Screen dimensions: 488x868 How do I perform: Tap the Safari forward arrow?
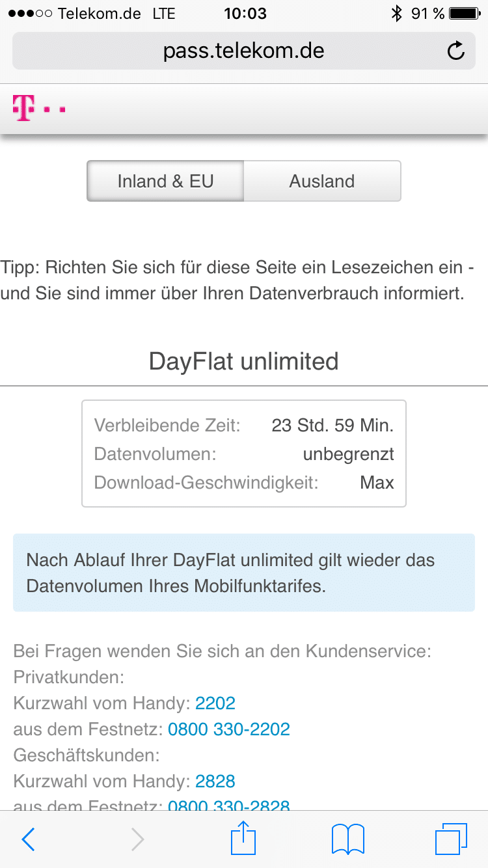coord(137,839)
